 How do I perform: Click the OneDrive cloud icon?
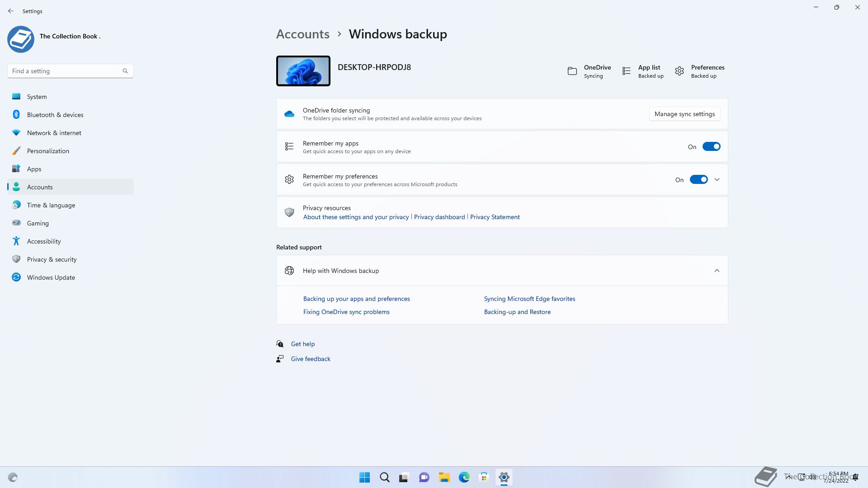[x=289, y=114]
